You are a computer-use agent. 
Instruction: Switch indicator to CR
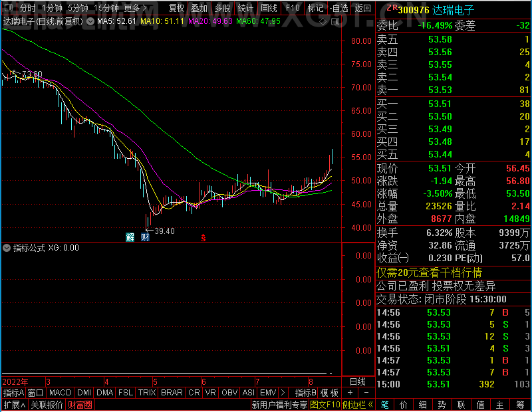(194, 393)
